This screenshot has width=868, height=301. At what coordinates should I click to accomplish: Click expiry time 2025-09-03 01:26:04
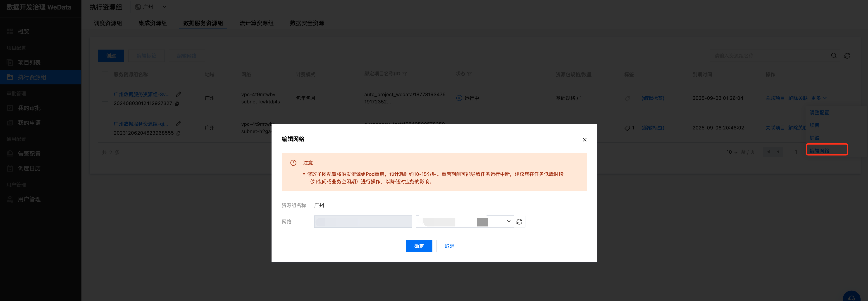718,98
